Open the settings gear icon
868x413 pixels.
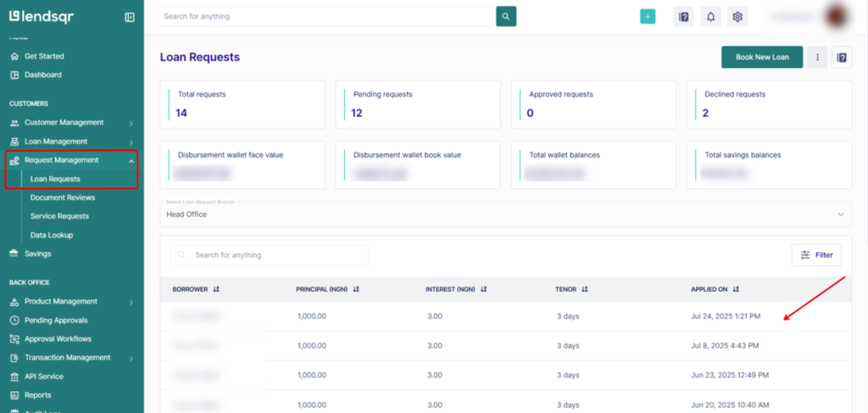[737, 16]
